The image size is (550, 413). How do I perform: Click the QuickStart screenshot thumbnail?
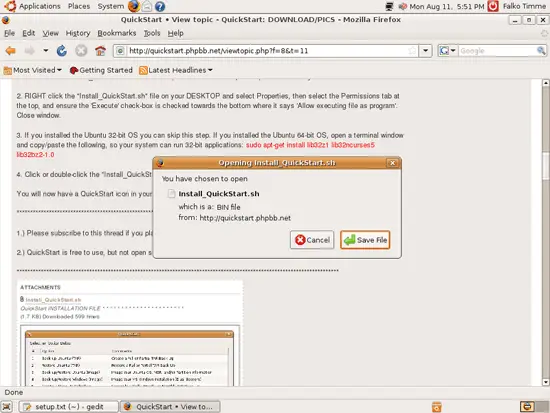pos(129,357)
